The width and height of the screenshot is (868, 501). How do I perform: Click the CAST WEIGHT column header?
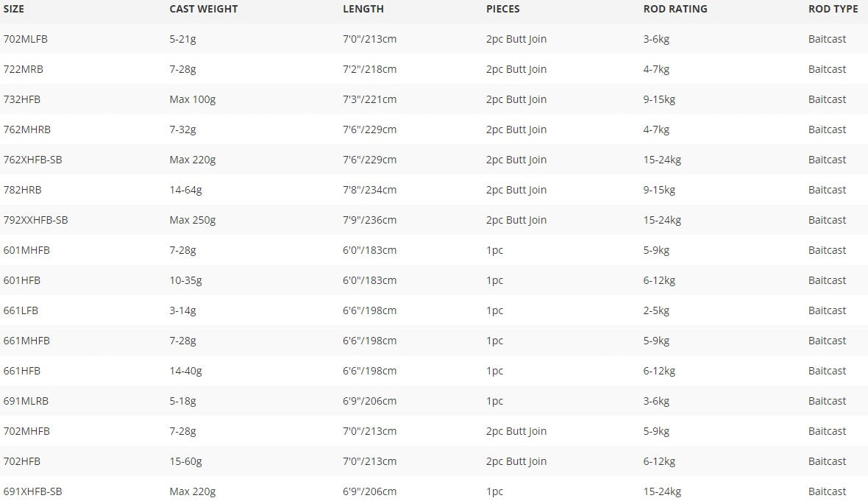tap(204, 9)
